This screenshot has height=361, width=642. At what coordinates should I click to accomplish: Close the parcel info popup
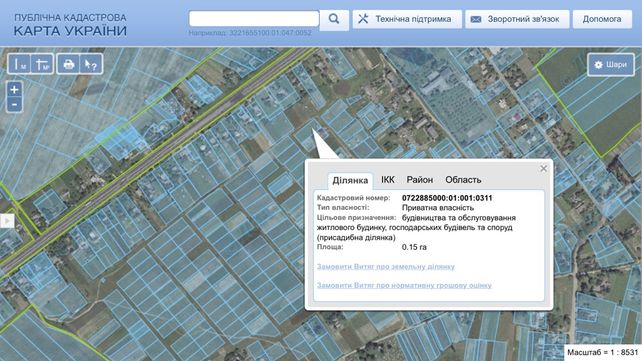[x=543, y=169]
